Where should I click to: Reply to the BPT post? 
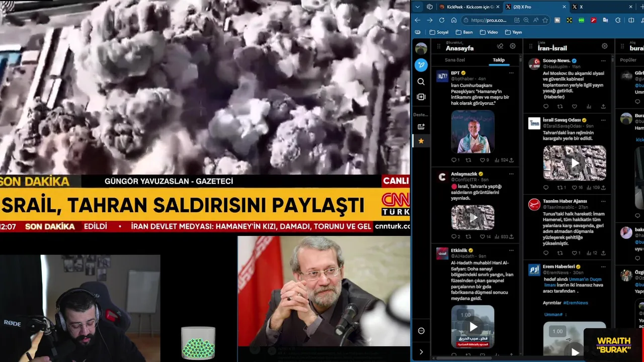pyautogui.click(x=454, y=160)
